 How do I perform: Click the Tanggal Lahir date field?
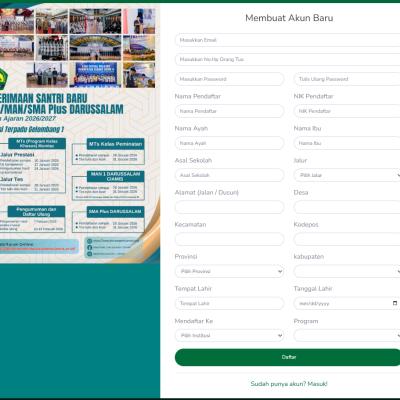point(347,303)
